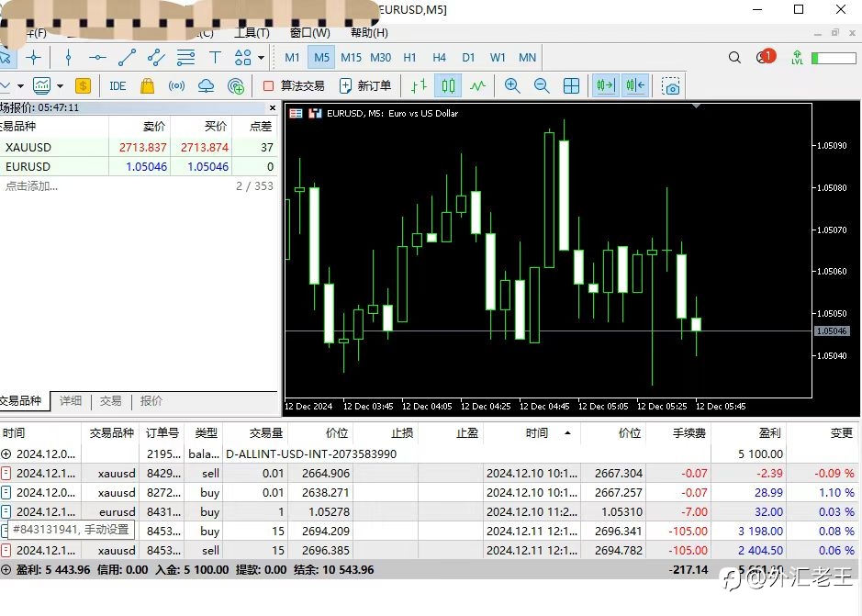
Task: Click the 新订单 new order button
Action: point(365,85)
